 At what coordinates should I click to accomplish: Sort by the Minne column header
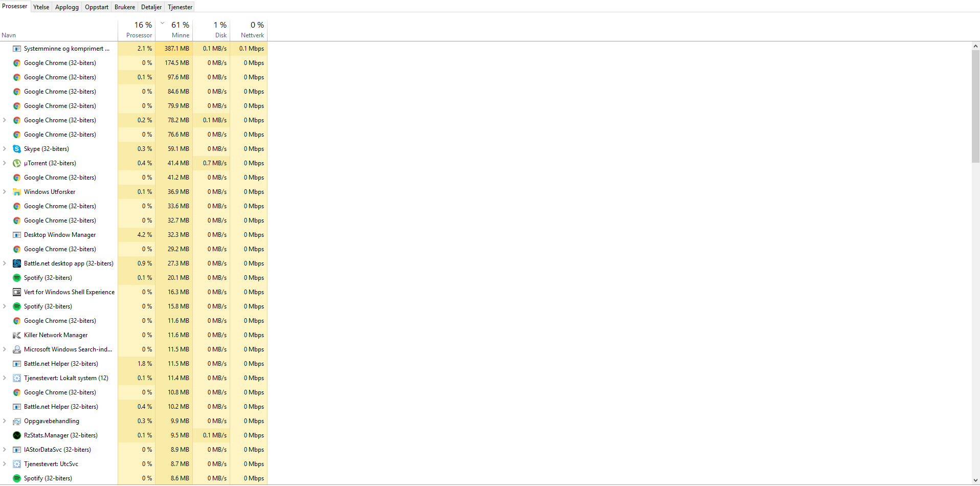[174, 30]
